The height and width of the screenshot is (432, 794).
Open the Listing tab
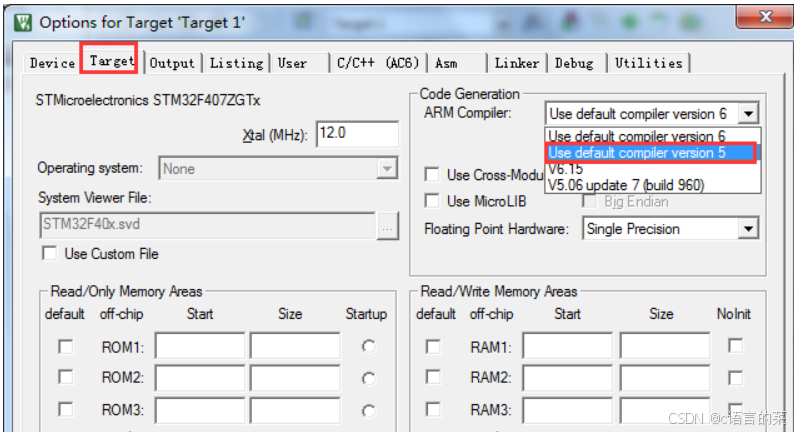(236, 63)
